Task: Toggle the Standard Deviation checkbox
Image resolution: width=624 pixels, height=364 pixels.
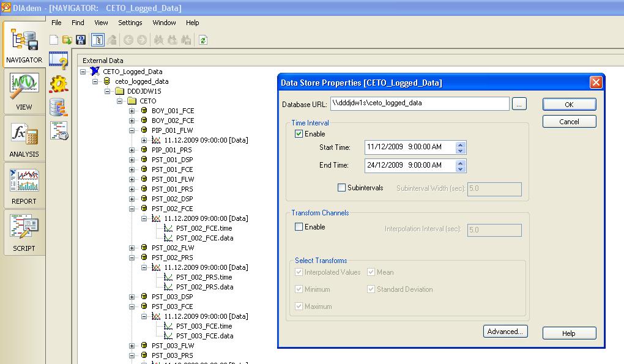Action: (371, 289)
